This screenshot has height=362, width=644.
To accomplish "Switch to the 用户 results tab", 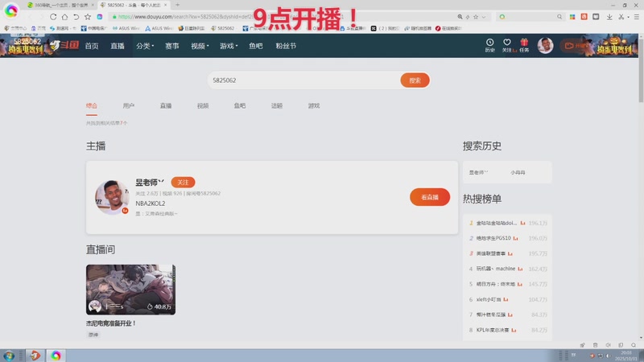I will click(x=129, y=106).
